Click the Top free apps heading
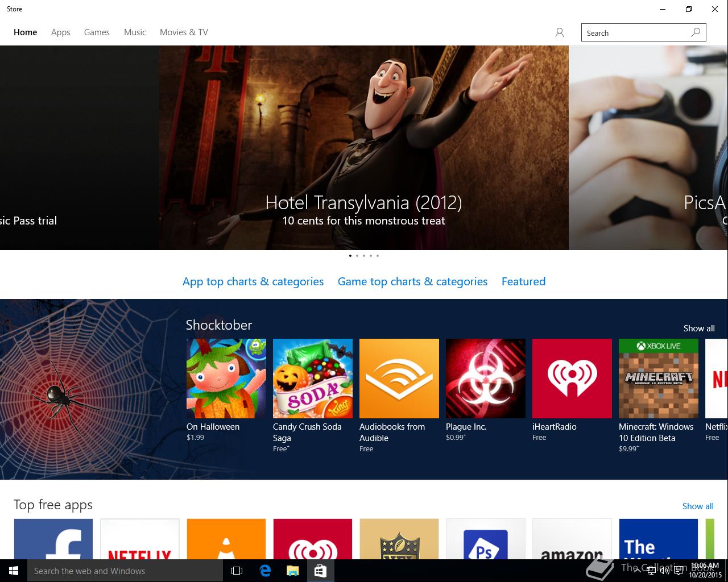Image resolution: width=728 pixels, height=582 pixels. [53, 505]
